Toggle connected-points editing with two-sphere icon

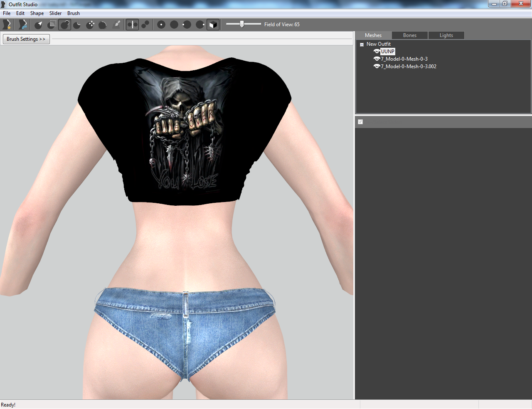click(145, 25)
